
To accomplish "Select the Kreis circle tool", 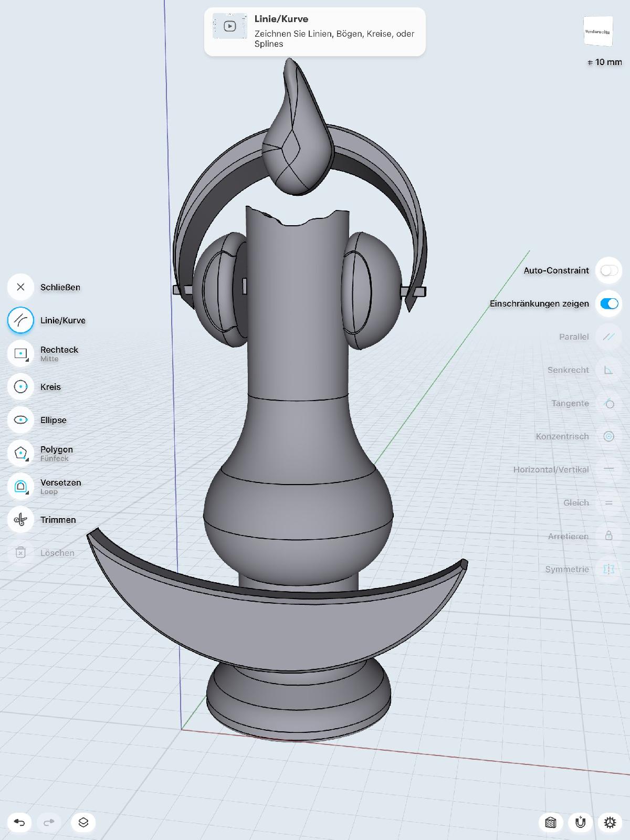I will [20, 387].
